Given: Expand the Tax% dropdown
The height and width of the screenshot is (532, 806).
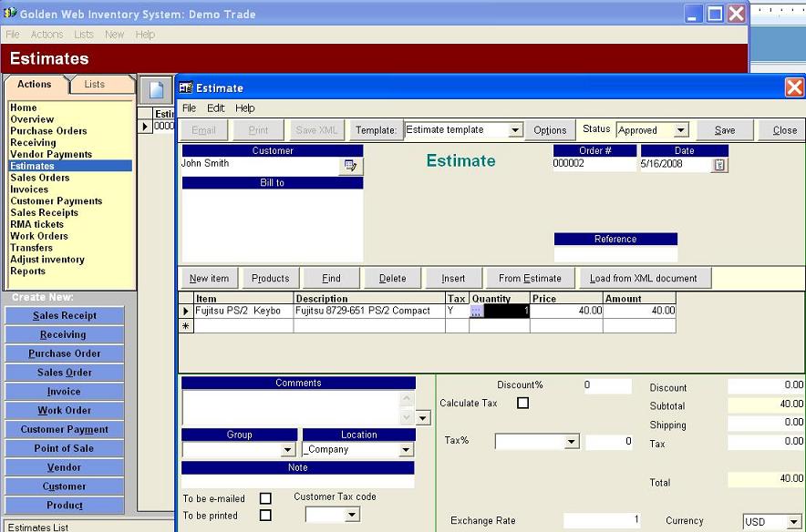Looking at the screenshot, I should point(571,442).
